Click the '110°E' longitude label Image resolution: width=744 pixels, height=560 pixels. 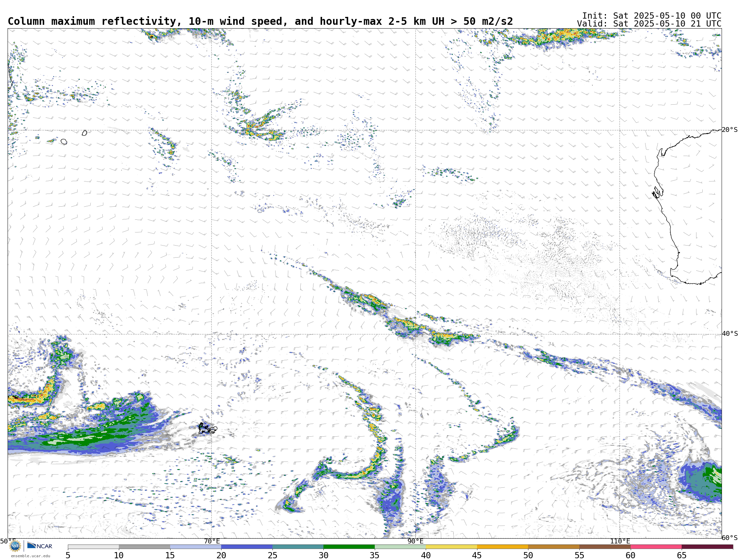620,541
